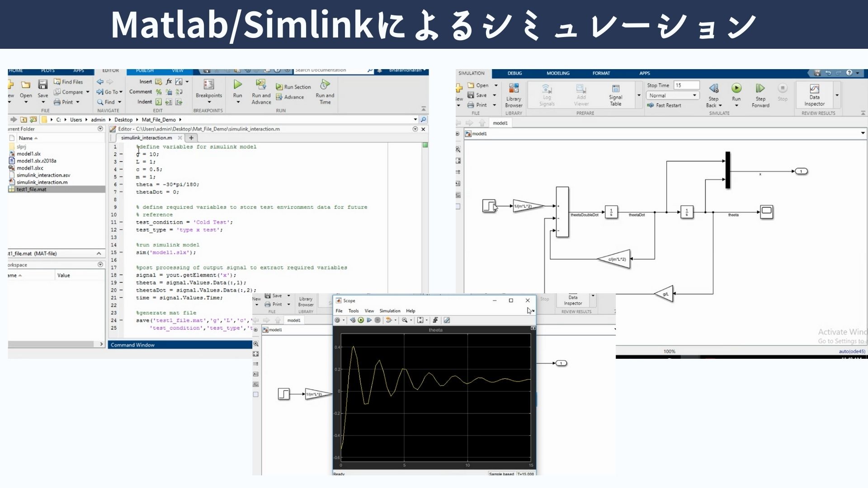
Task: Switch to the EDITOR tab
Action: click(x=111, y=70)
